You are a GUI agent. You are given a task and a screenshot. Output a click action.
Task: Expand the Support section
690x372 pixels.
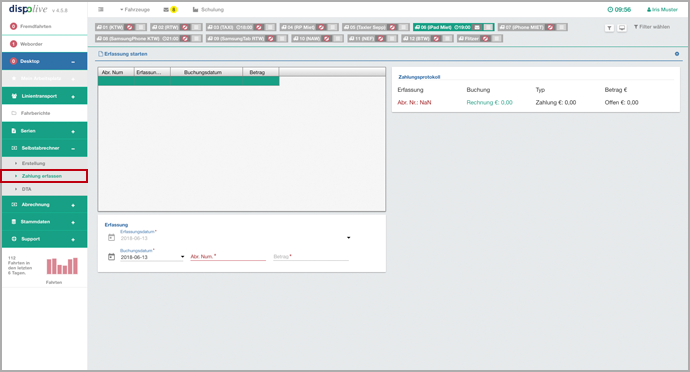click(73, 239)
